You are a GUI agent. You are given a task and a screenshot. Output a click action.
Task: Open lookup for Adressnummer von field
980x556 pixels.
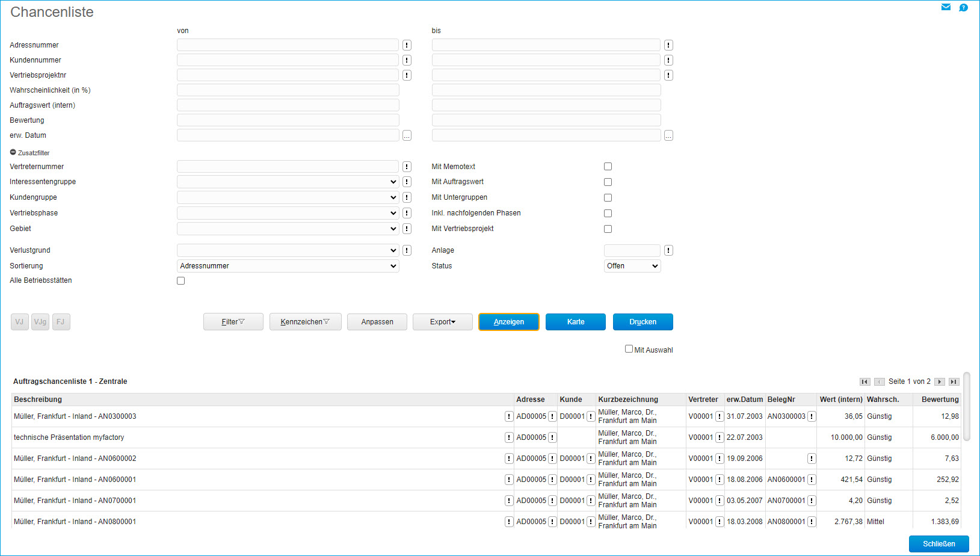pyautogui.click(x=407, y=45)
